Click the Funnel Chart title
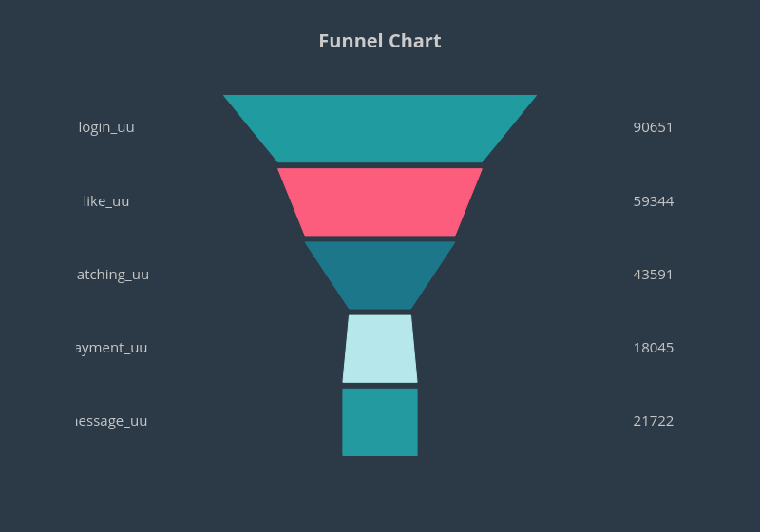Image resolution: width=760 pixels, height=532 pixels. click(380, 41)
